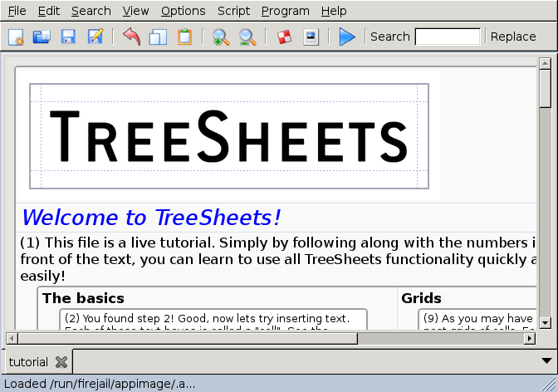This screenshot has height=392, width=558.
Task: Click the Save As pencil icon
Action: pos(95,37)
